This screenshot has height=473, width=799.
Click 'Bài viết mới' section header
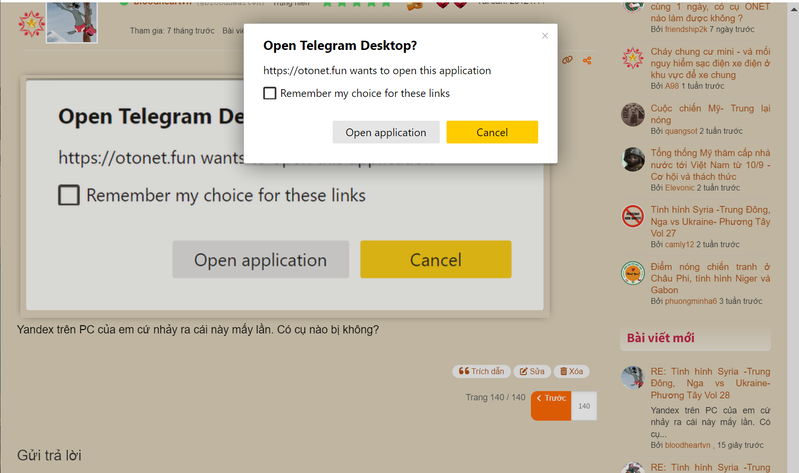[660, 338]
